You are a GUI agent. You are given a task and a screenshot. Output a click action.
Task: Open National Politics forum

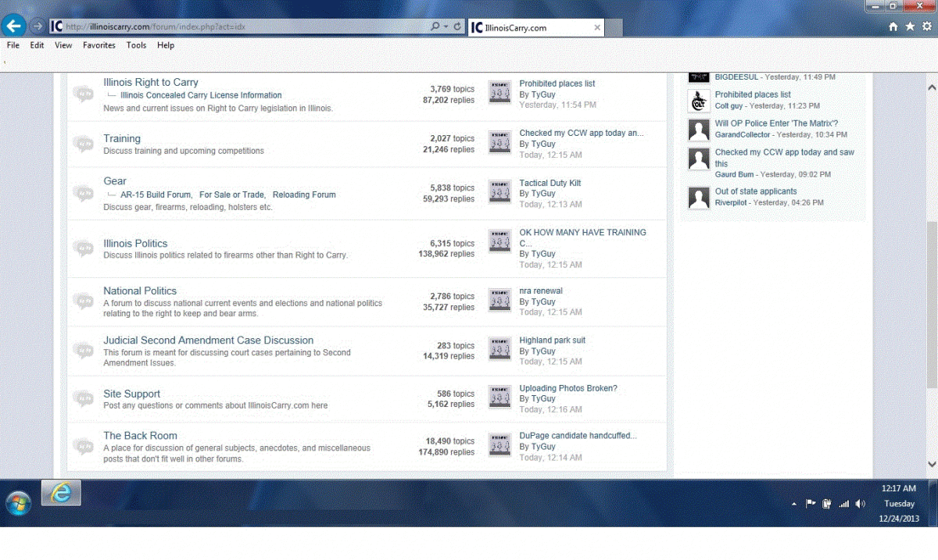(x=140, y=291)
